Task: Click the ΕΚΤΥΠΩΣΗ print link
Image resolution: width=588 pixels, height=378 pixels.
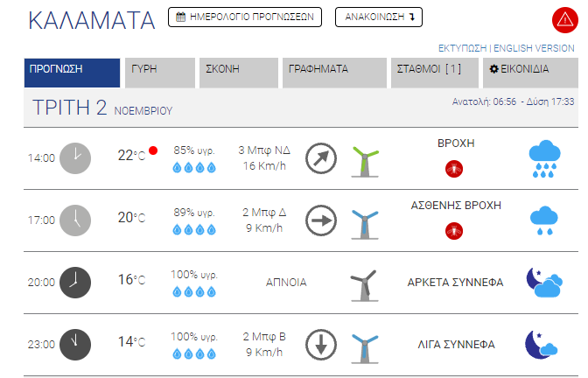Action: point(462,48)
